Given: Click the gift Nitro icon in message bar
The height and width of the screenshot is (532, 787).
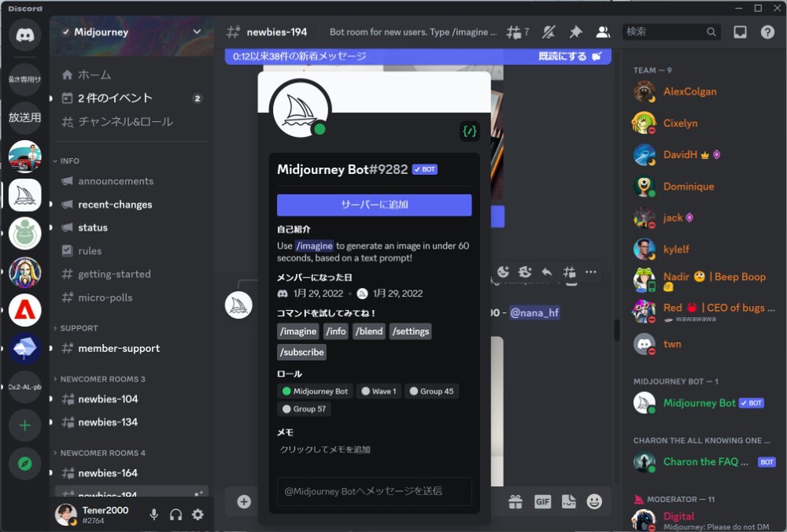Looking at the screenshot, I should pyautogui.click(x=515, y=501).
